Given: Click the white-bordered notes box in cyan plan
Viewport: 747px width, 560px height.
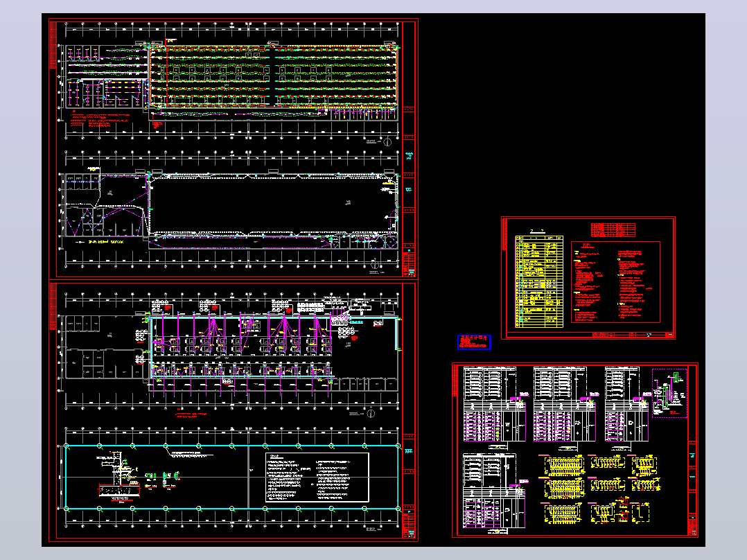Looking at the screenshot, I should click(317, 477).
